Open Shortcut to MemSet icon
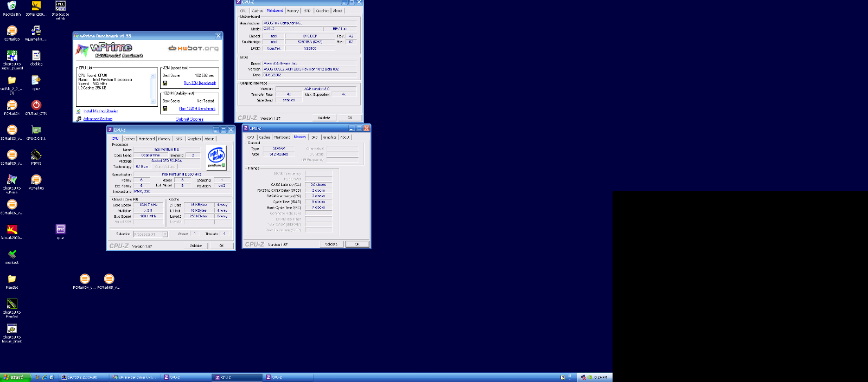Screen dimensions: 868x382 [x=12, y=307]
